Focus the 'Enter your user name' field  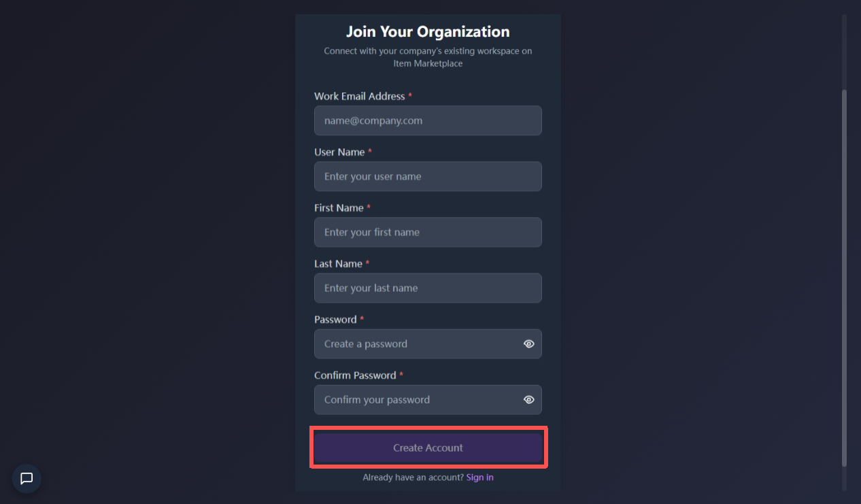click(x=428, y=176)
